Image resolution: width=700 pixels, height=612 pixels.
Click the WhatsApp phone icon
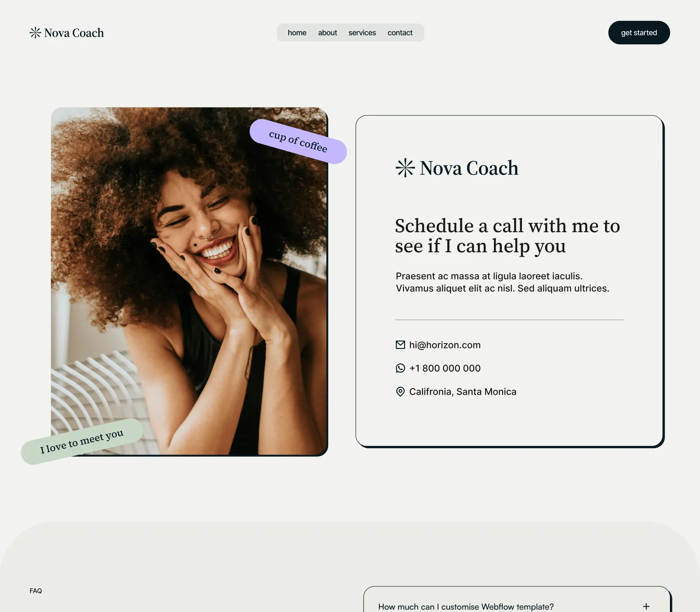[400, 368]
